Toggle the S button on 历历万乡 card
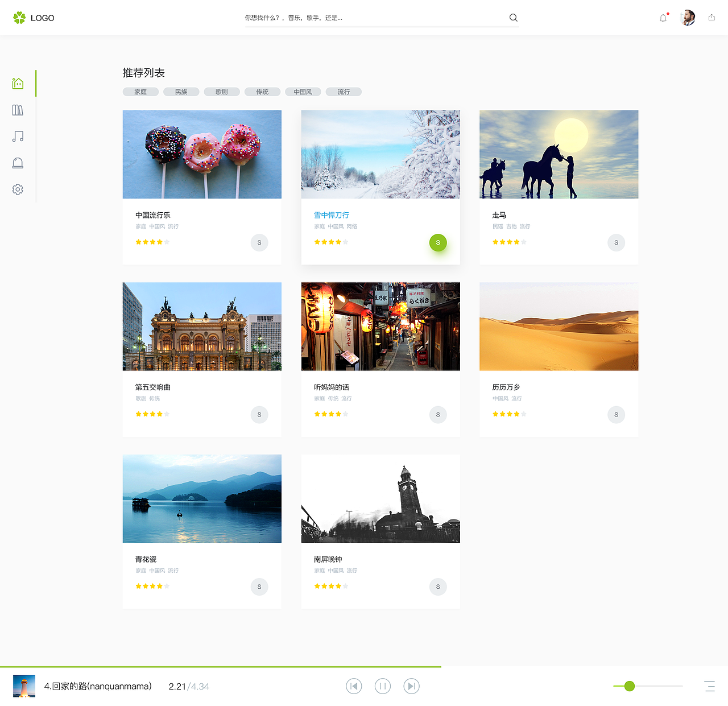 pyautogui.click(x=616, y=415)
